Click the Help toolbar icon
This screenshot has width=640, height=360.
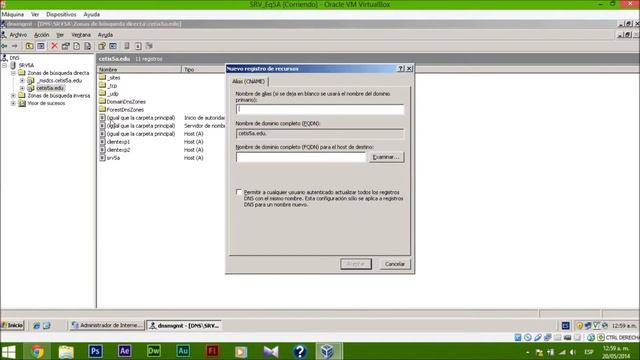click(x=102, y=46)
